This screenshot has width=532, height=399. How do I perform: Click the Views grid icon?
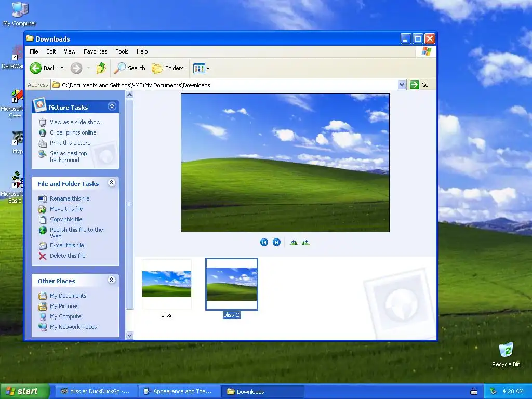[x=199, y=68]
